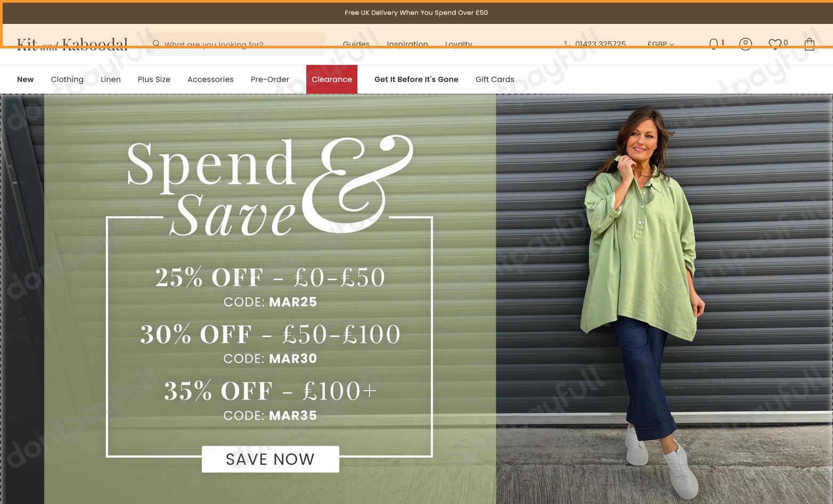Expand the GBP currency dropdown

pyautogui.click(x=660, y=44)
